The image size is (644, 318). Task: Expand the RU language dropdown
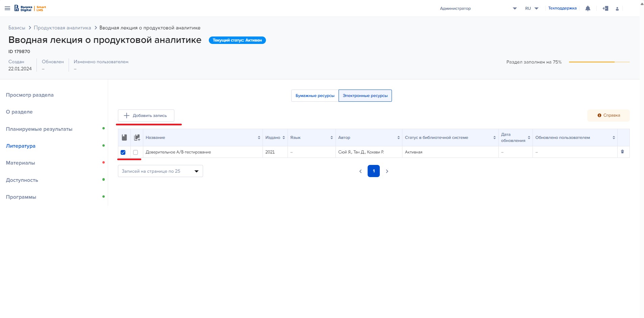[x=531, y=8]
